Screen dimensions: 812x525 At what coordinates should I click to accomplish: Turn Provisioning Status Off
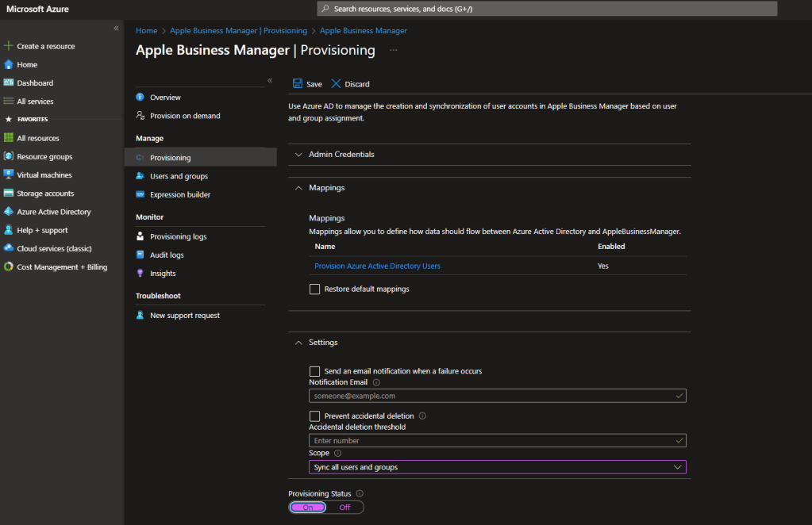click(x=346, y=507)
